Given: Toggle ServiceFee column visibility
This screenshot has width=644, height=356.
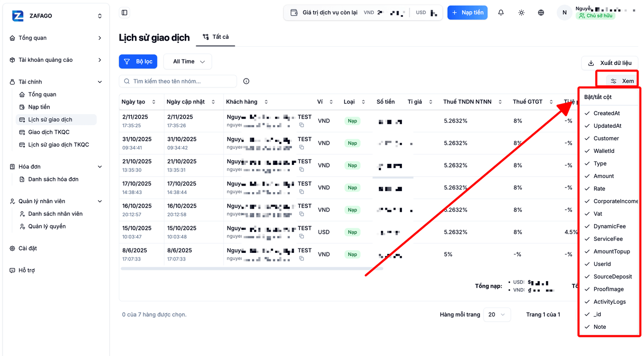Looking at the screenshot, I should click(x=609, y=239).
